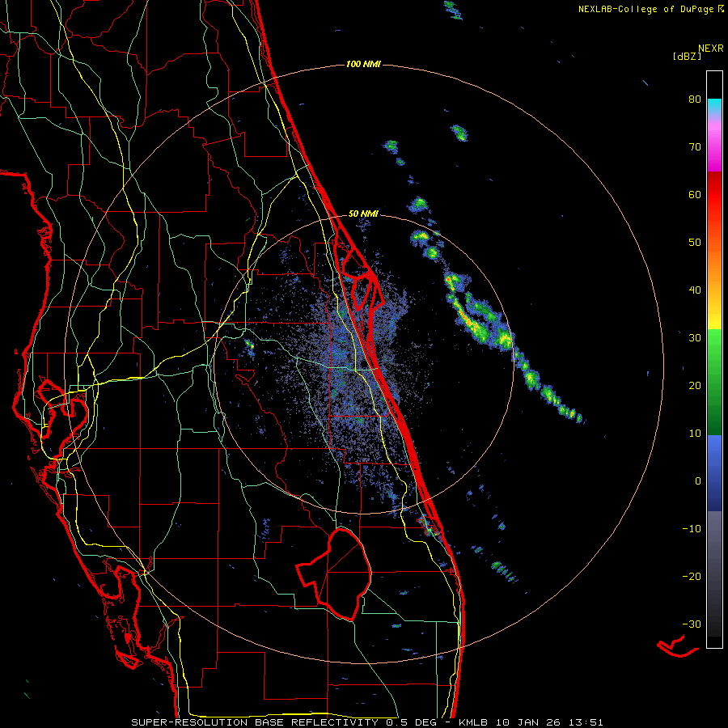Click the isolated inland storm cell west of radar
This screenshot has height=728, width=728.
pos(250,345)
